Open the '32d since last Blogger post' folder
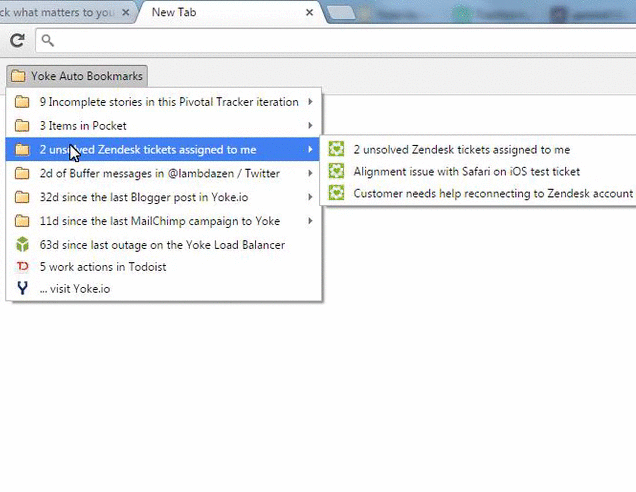Screen dimensions: 636x492 pos(164,197)
